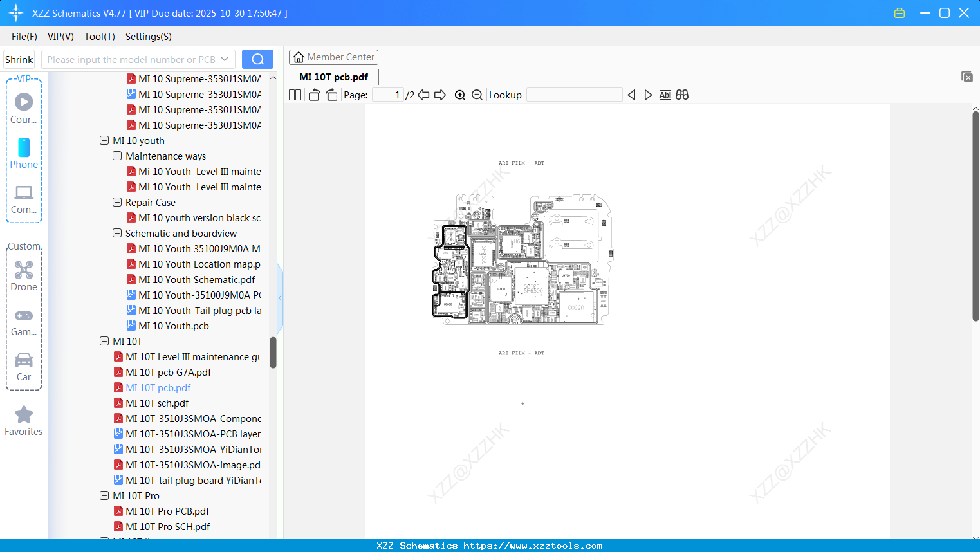This screenshot has width=980, height=552.
Task: Collapse the MI 10T node
Action: tap(104, 341)
